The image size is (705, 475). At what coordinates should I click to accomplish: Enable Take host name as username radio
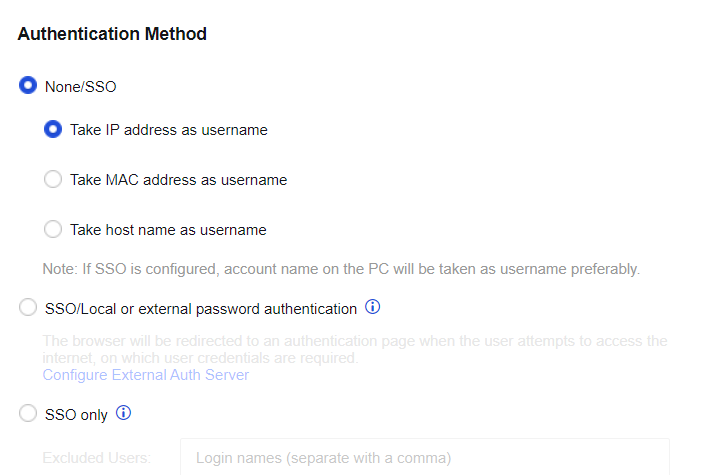tap(54, 230)
